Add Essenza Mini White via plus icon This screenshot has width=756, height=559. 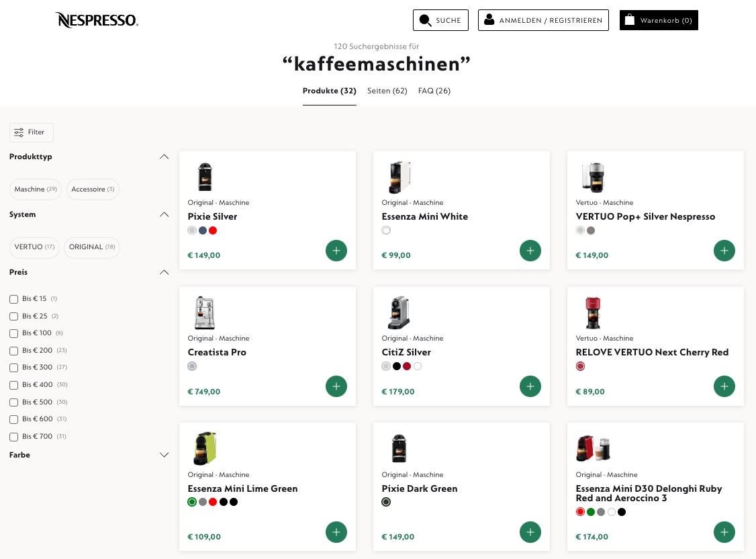pos(530,251)
